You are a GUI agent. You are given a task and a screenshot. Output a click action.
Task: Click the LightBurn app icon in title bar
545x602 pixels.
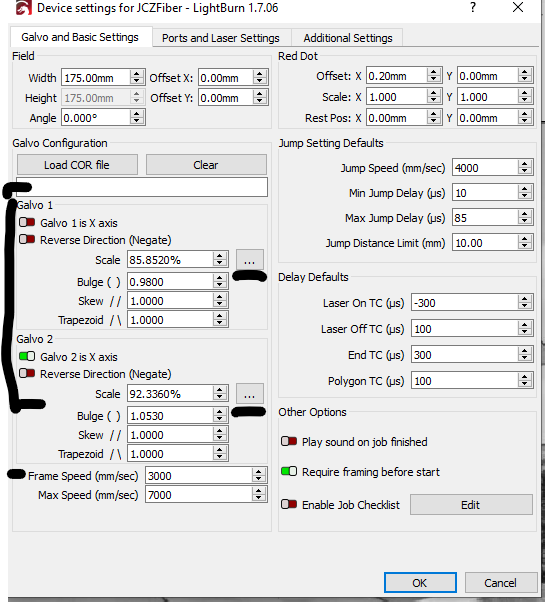(x=23, y=8)
